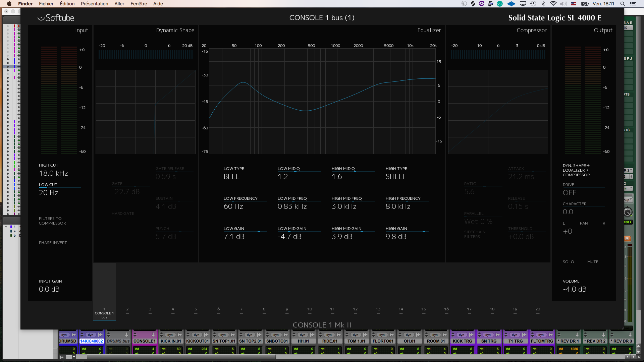The height and width of the screenshot is (362, 644).
Task: Click the down-arrow icon on REV DR 1 strip
Action: [577, 335]
